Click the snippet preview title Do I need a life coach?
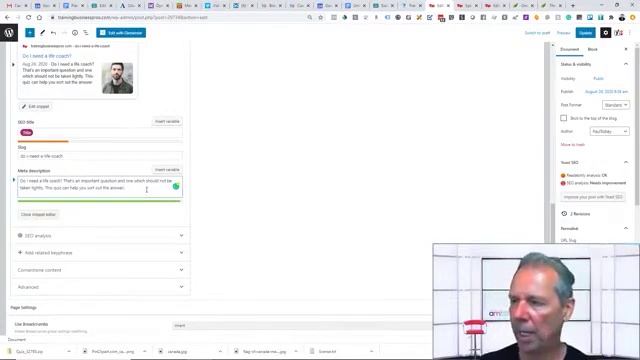The width and height of the screenshot is (640, 360). point(47,56)
